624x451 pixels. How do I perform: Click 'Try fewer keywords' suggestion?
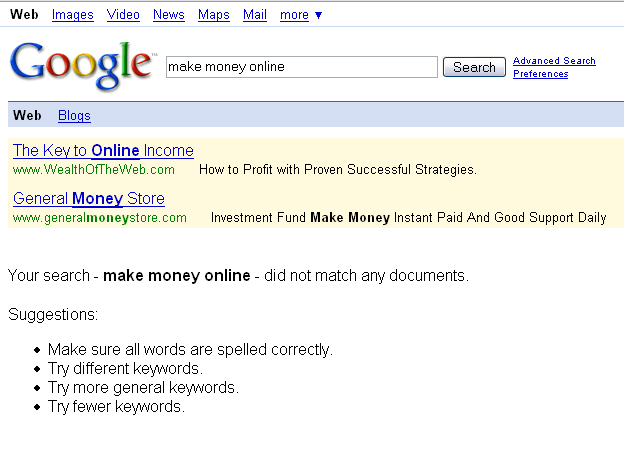pyautogui.click(x=116, y=407)
